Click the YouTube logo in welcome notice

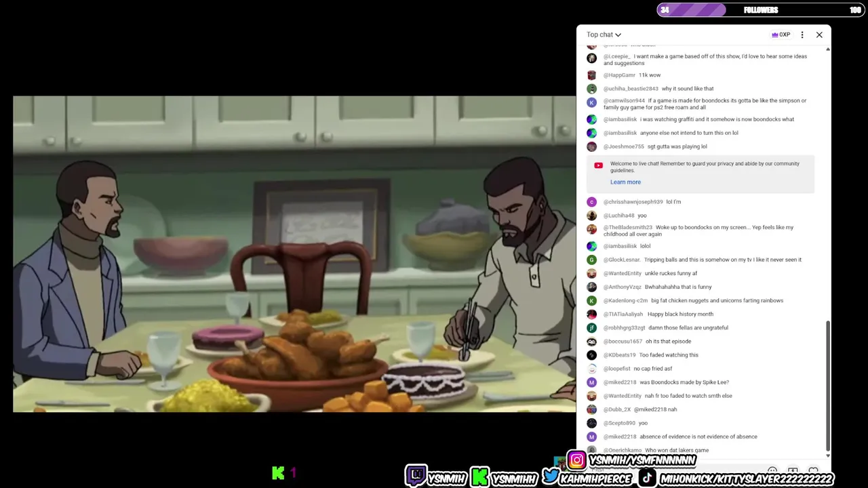point(598,165)
